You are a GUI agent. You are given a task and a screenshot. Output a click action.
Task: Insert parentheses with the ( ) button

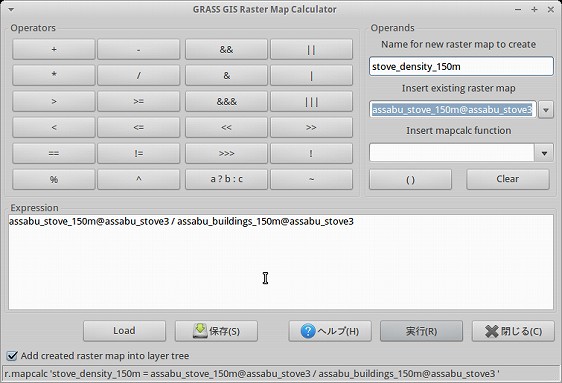(410, 179)
